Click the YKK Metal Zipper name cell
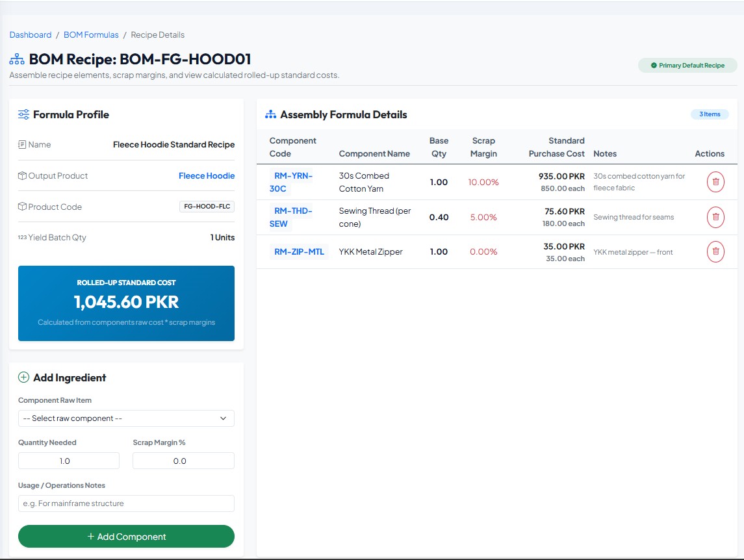Viewport: 744px width, 560px height. 370,251
